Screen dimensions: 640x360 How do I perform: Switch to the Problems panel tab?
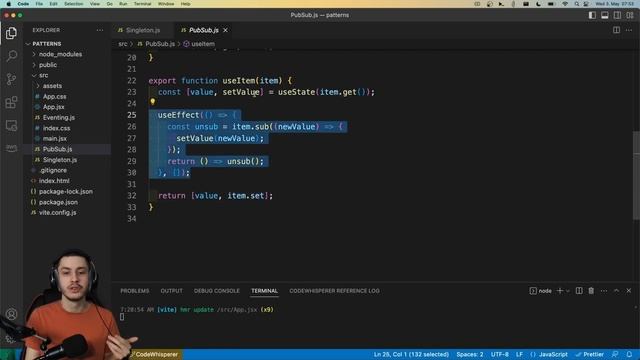coord(135,291)
